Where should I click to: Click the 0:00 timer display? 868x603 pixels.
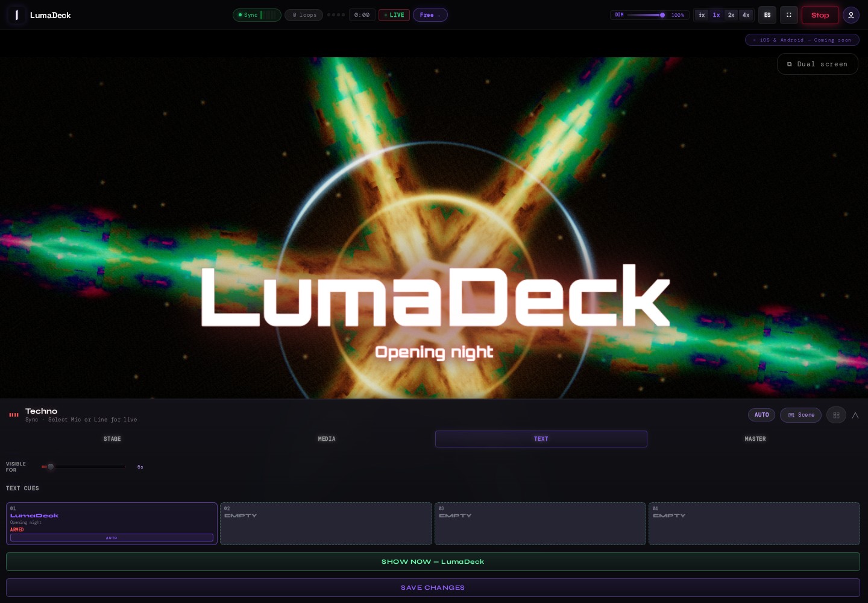coord(362,15)
